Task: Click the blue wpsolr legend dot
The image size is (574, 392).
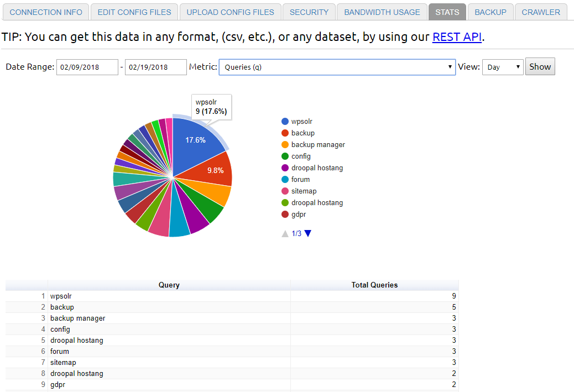Action: point(285,122)
